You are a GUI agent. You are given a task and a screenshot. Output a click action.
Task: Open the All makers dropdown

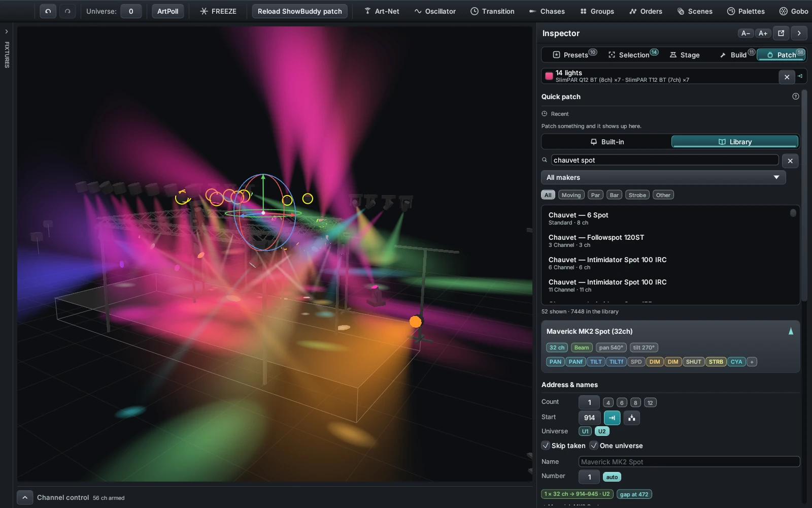point(663,177)
